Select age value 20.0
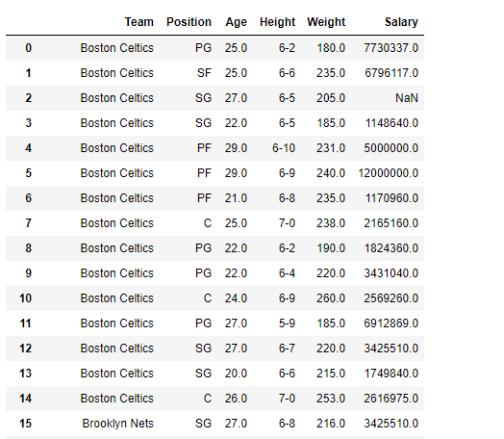Viewport: 504px width, 439px height. [x=236, y=374]
